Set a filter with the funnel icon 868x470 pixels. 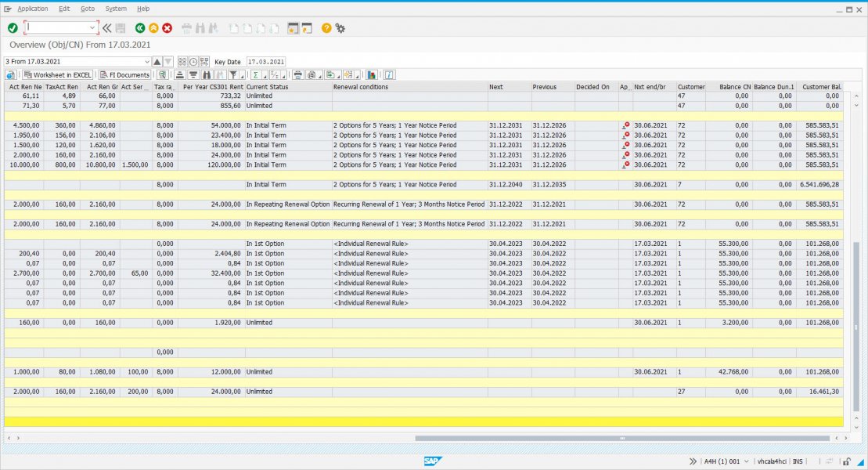tap(234, 74)
